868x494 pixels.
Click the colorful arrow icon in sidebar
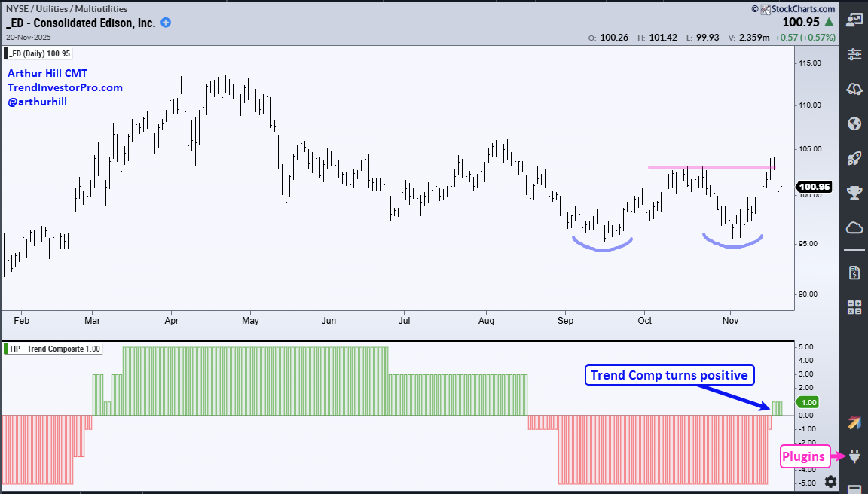854,423
